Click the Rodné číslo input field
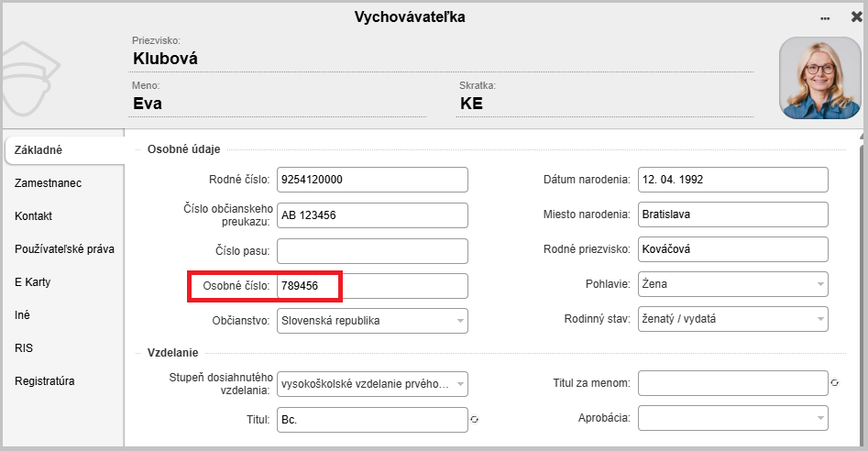Screen dimensions: 868x451 click(372, 180)
